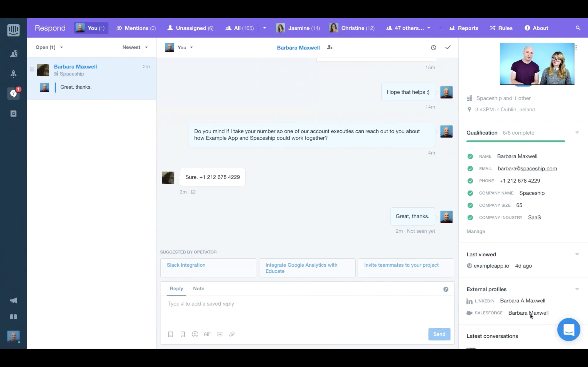
Task: Open the book docs sidebar icon
Action: click(x=14, y=317)
